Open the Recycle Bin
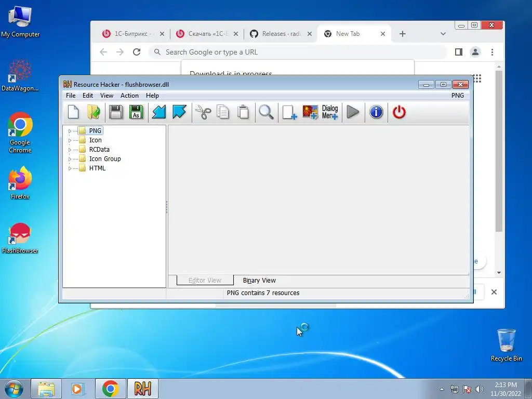The image size is (532, 399). (x=506, y=345)
